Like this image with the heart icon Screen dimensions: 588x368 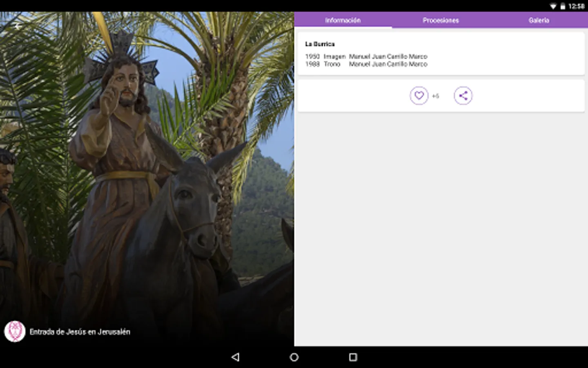click(419, 96)
